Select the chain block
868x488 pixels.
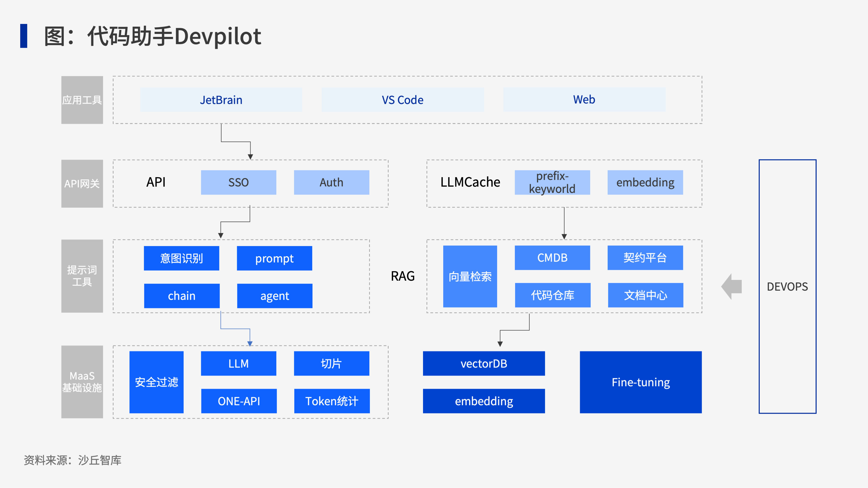pyautogui.click(x=182, y=296)
